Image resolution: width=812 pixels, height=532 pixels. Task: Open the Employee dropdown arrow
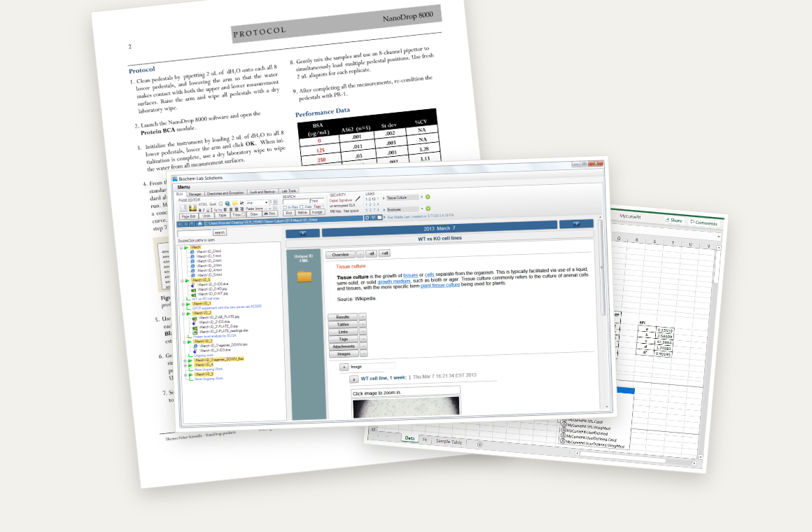(x=422, y=209)
